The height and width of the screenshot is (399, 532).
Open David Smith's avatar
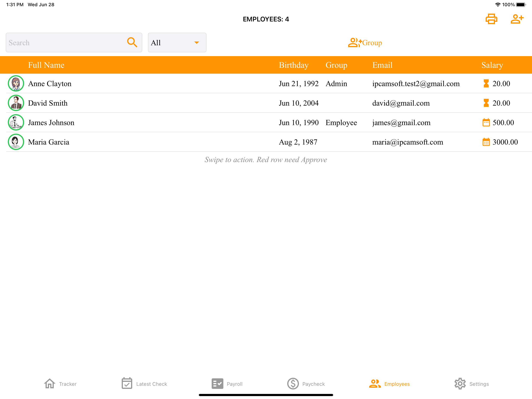click(x=16, y=103)
